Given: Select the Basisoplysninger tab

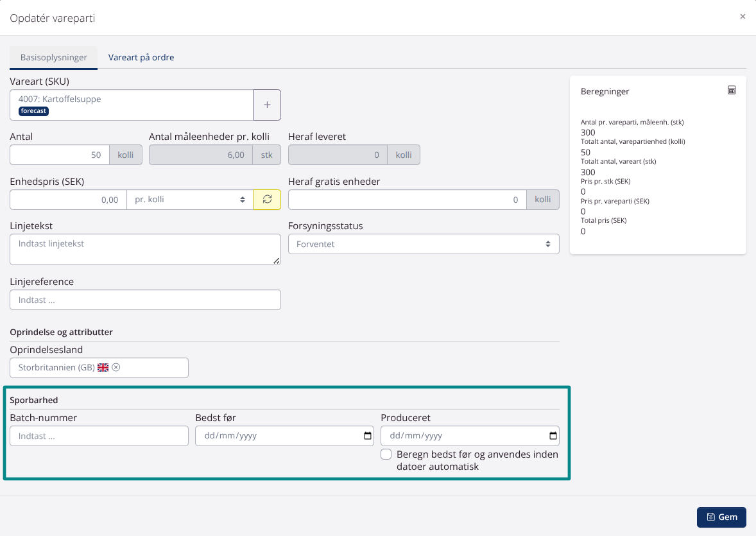Looking at the screenshot, I should [53, 57].
